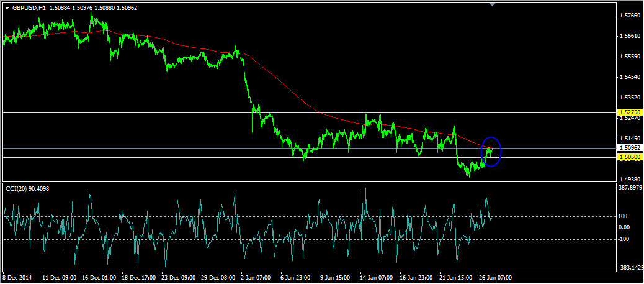Click the 23 Dec 09:00 time label

[x=179, y=278]
